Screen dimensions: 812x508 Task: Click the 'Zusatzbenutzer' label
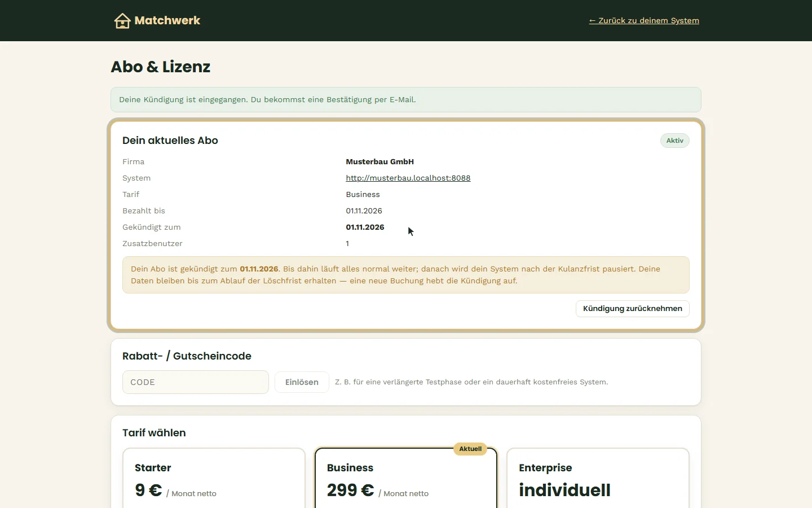[x=152, y=243]
